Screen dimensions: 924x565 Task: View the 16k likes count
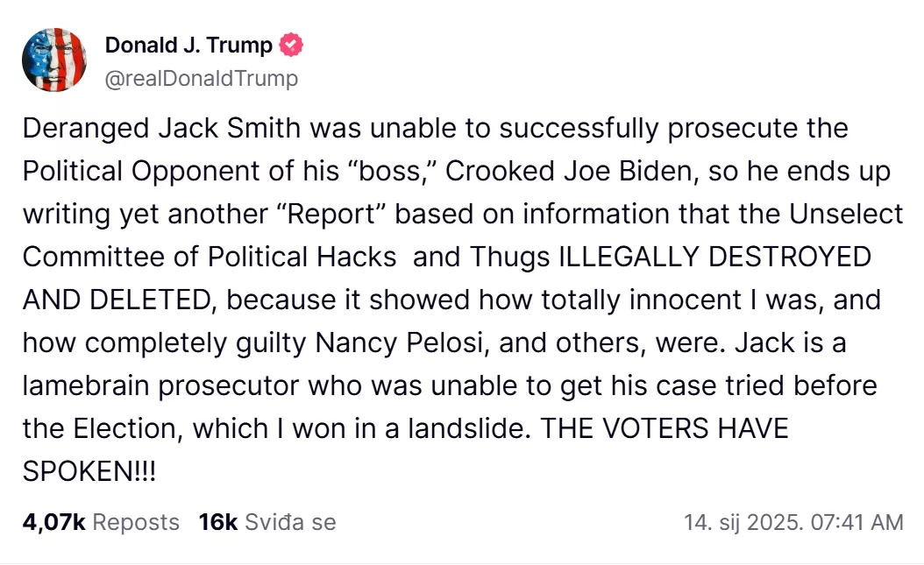[218, 523]
